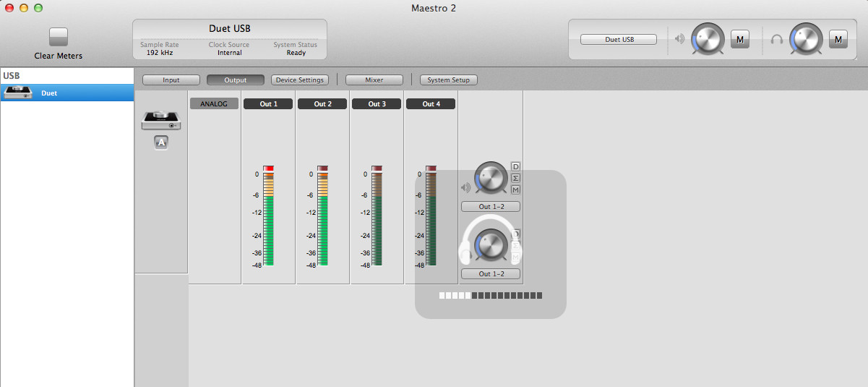
Task: Click the ANALOG label
Action: click(214, 104)
